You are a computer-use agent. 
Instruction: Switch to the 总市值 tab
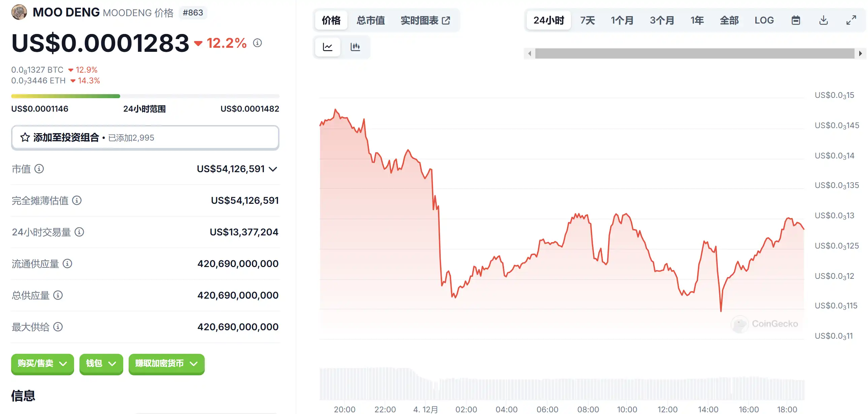point(371,20)
